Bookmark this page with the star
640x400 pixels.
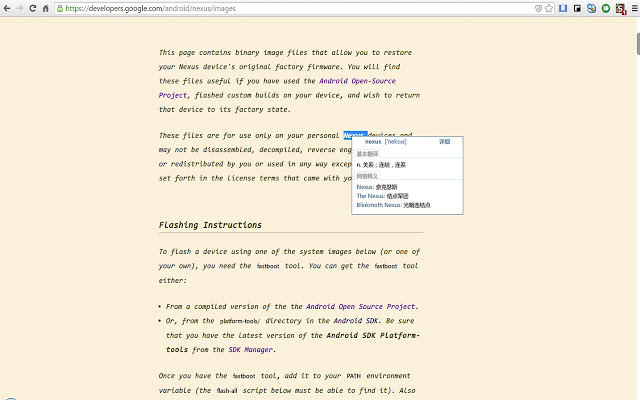click(549, 8)
